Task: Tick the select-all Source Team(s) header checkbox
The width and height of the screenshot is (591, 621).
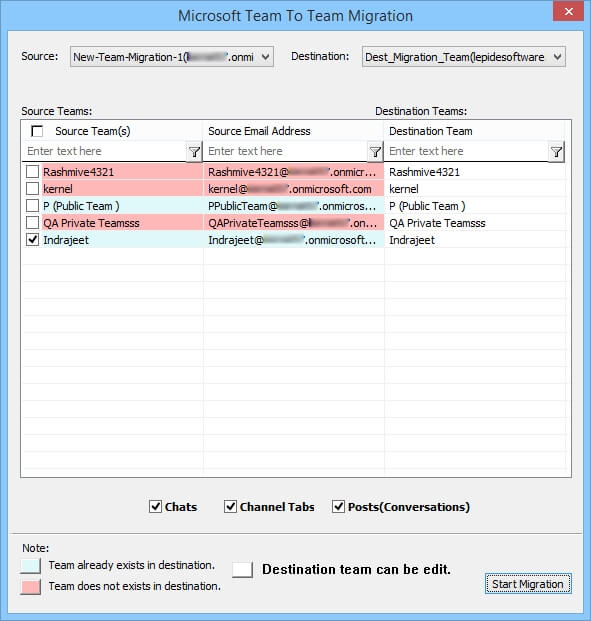Action: pyautogui.click(x=37, y=131)
